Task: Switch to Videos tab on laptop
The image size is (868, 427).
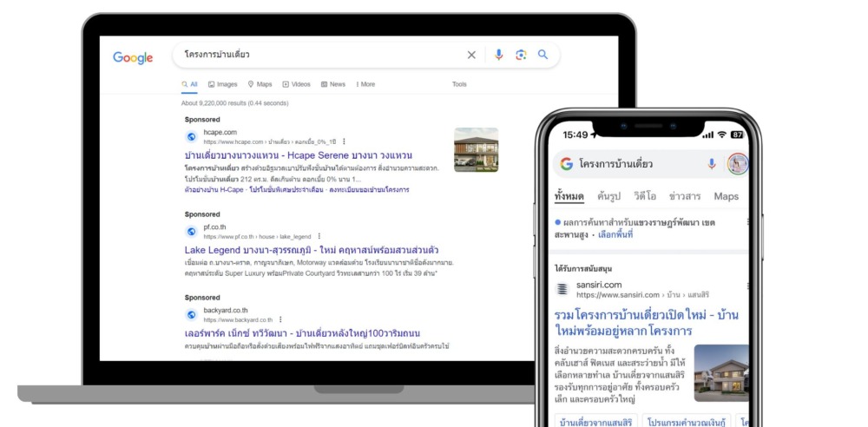Action: [x=296, y=84]
